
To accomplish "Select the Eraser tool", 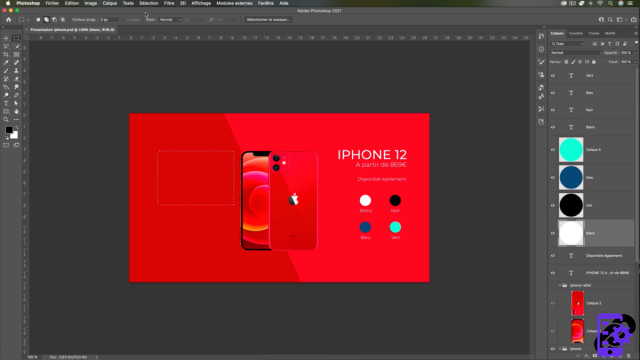I will [x=16, y=79].
